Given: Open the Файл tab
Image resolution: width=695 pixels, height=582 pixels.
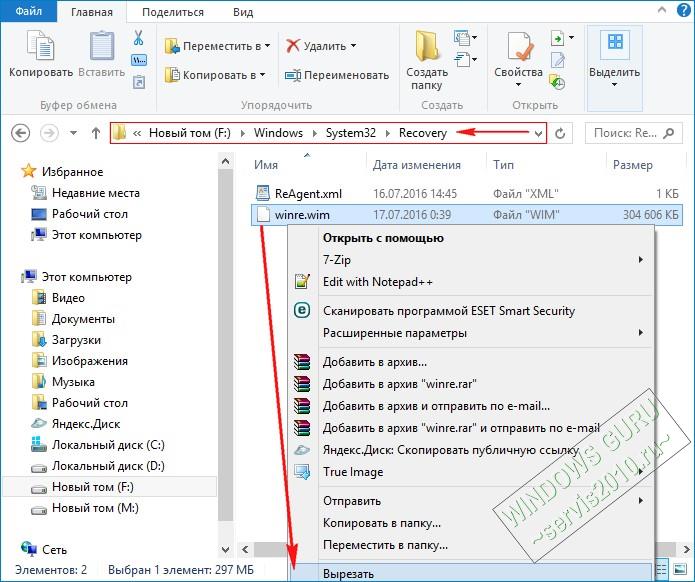Looking at the screenshot, I should [29, 11].
